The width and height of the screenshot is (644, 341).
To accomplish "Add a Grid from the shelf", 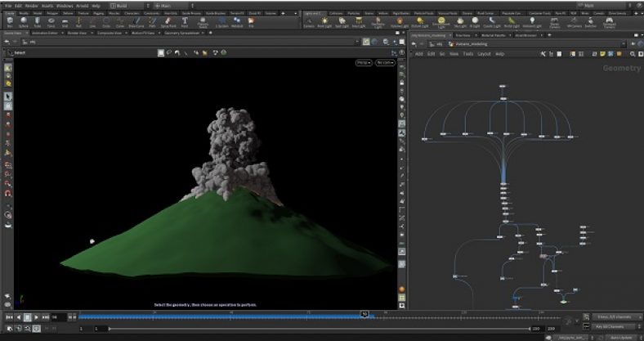I will [x=65, y=23].
